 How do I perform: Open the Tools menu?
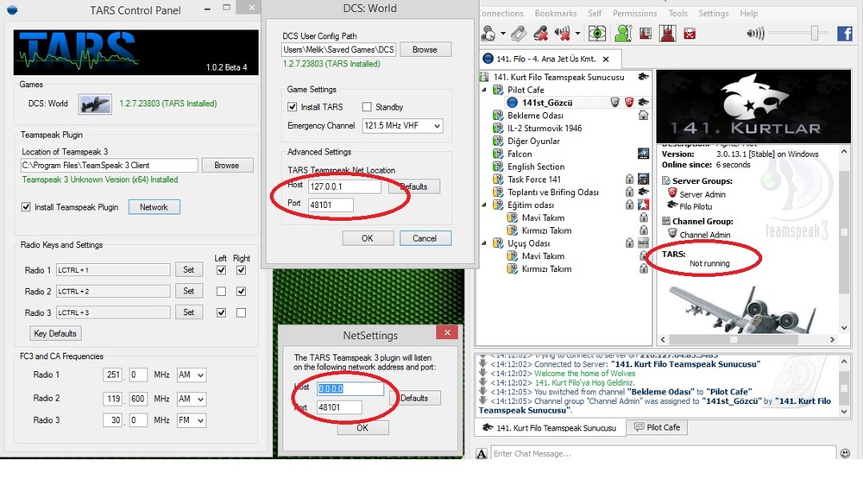(677, 13)
